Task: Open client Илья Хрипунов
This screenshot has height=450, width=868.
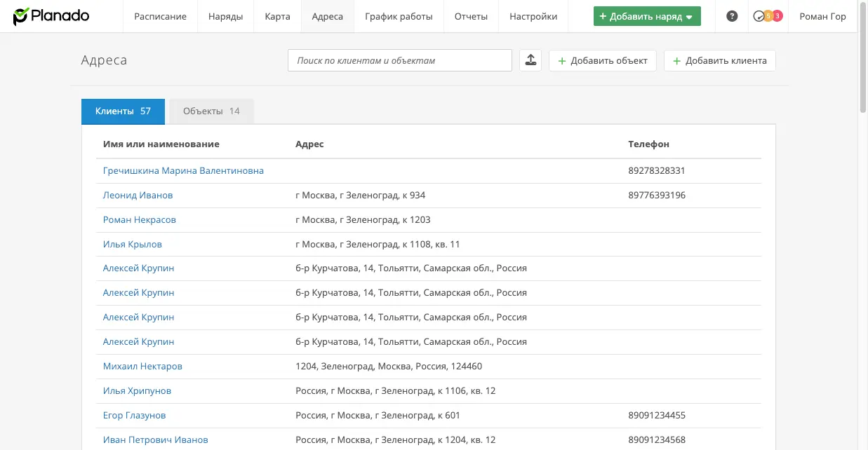Action: tap(137, 390)
